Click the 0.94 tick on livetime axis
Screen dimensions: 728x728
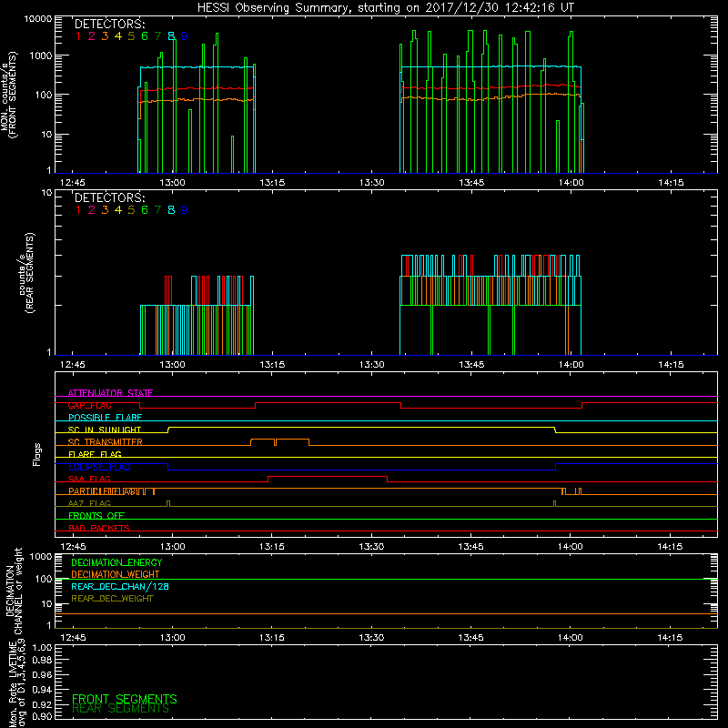coord(42,690)
